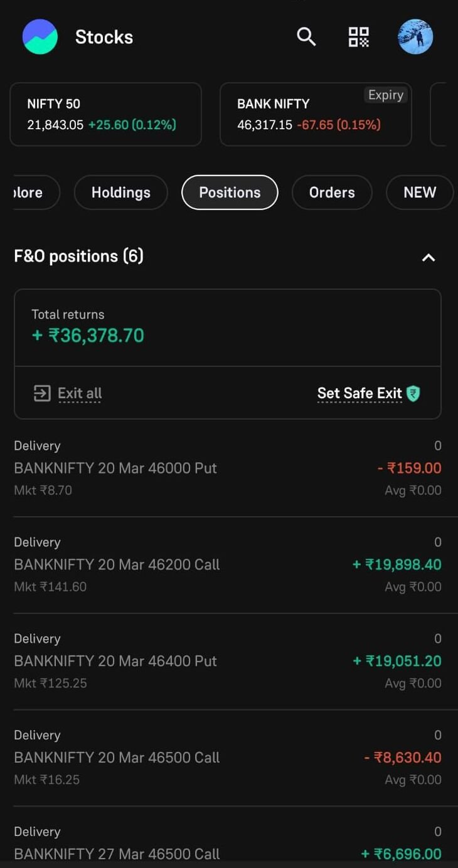Open the NIFTY 50 index card
Image resolution: width=458 pixels, height=868 pixels.
click(x=105, y=114)
